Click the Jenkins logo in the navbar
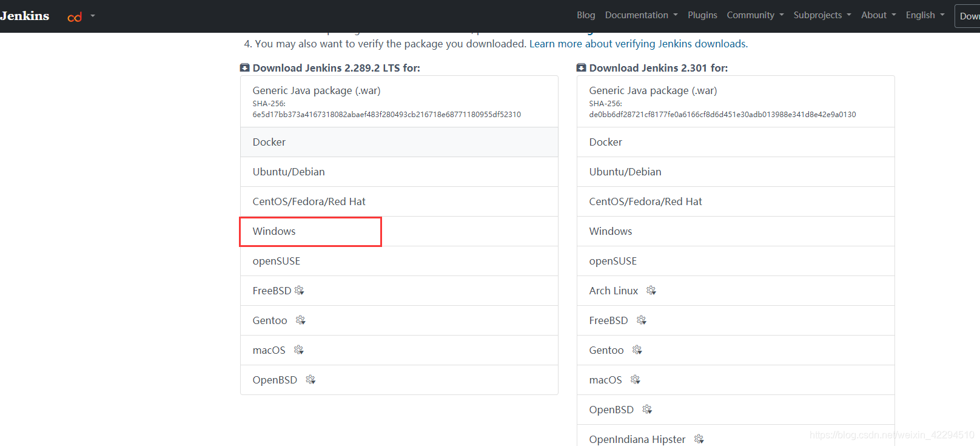The height and width of the screenshot is (446, 980). coord(24,16)
